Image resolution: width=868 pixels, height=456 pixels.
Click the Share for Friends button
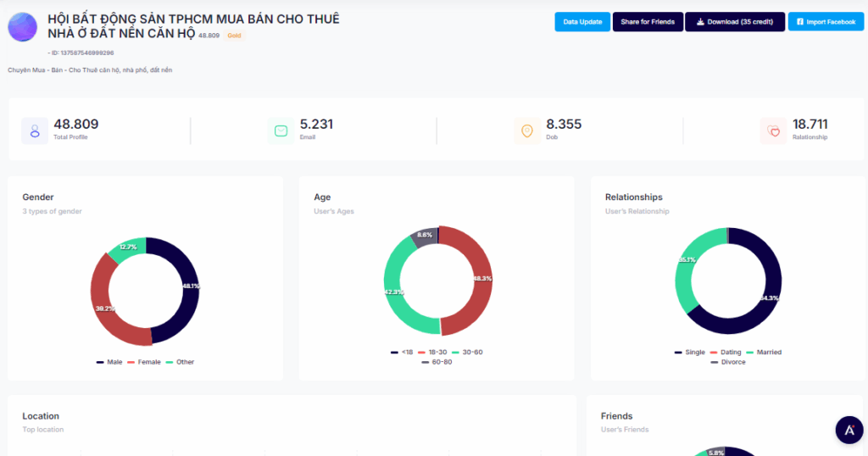[648, 22]
